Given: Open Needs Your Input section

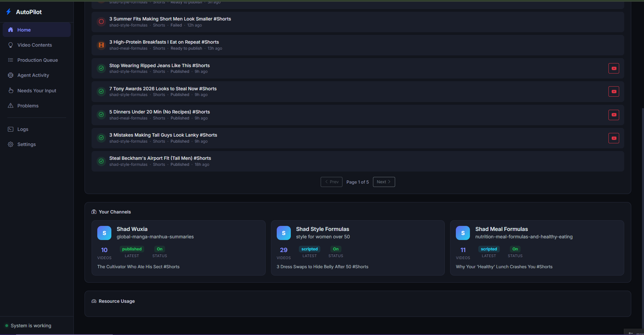Looking at the screenshot, I should [37, 91].
